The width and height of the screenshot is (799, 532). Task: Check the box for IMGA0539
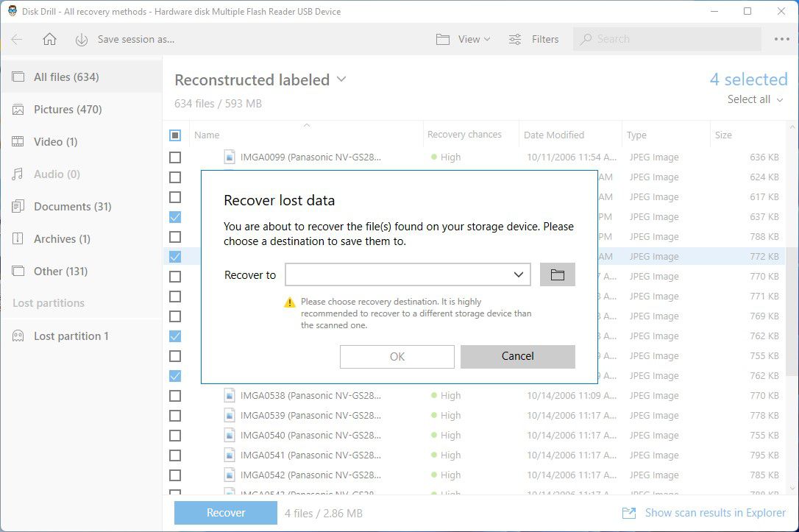pos(175,415)
